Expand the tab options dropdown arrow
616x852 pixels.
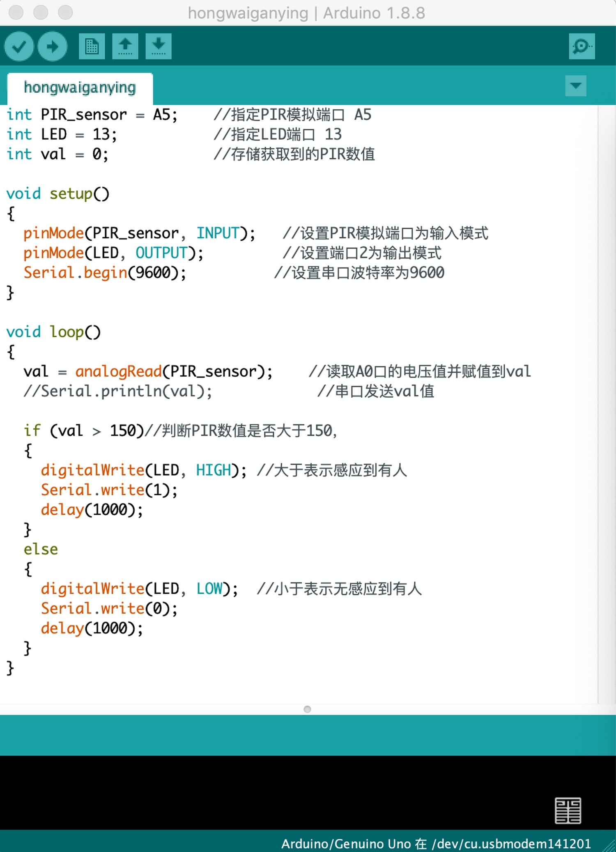(x=575, y=85)
